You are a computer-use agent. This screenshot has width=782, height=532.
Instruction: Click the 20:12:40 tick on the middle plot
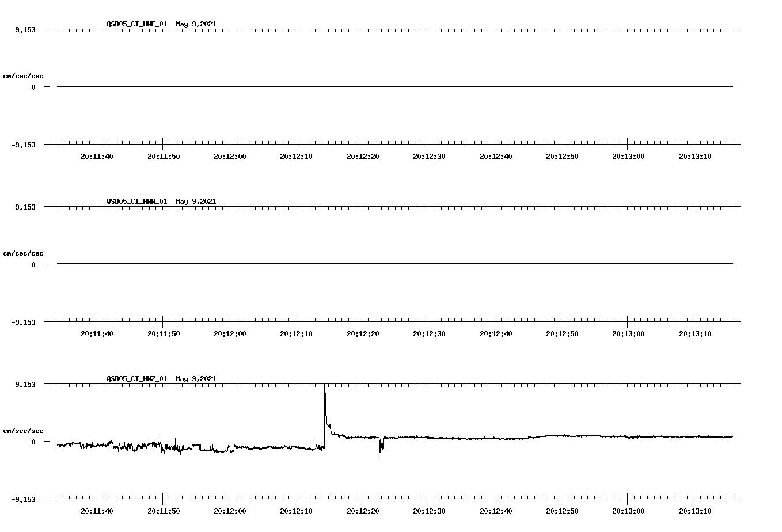pyautogui.click(x=496, y=333)
